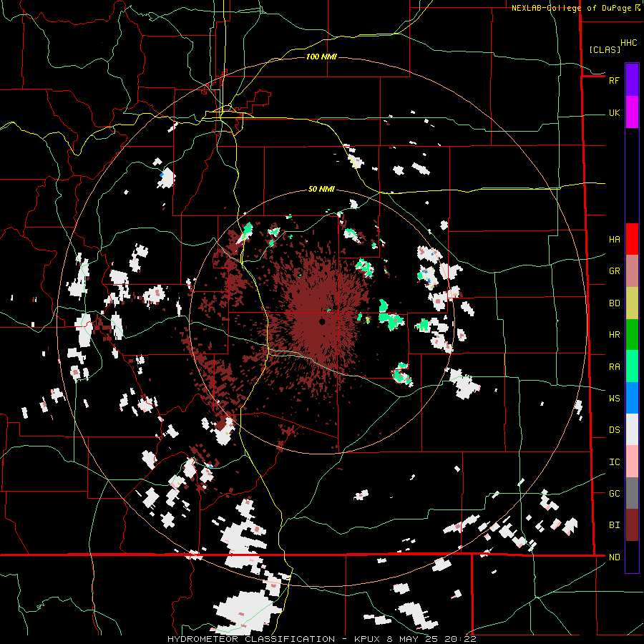Viewport: 644px width, 644px height.
Task: Click the 20:22 timestamp
Action: coord(460,639)
